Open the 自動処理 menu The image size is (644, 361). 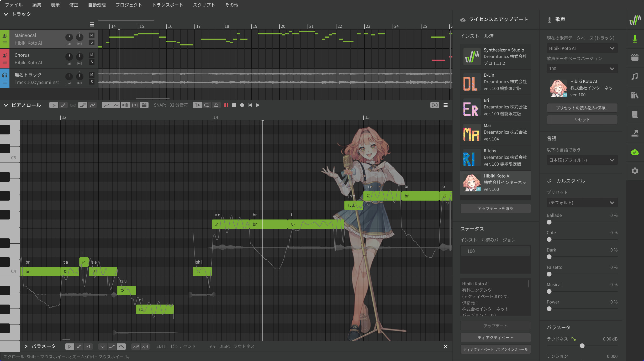(97, 5)
